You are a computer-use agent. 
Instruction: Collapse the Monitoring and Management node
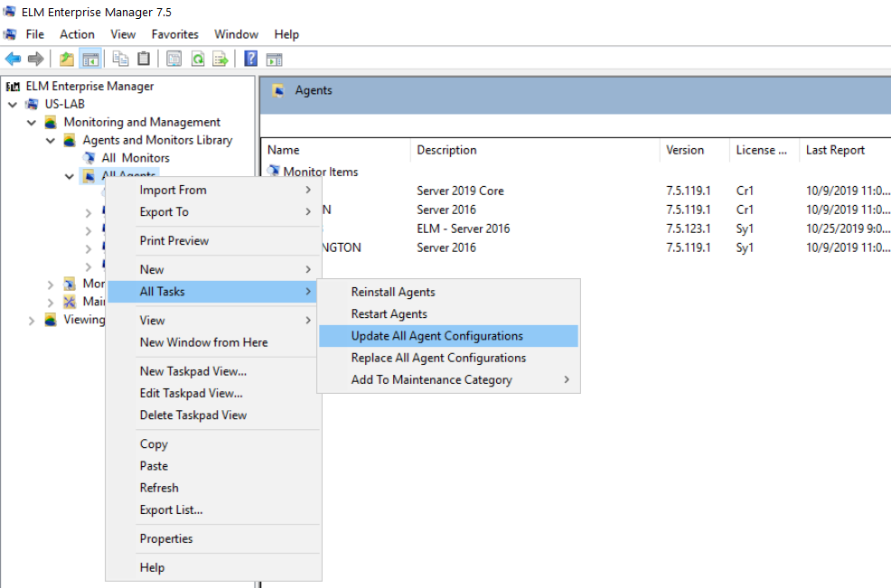click(x=32, y=122)
